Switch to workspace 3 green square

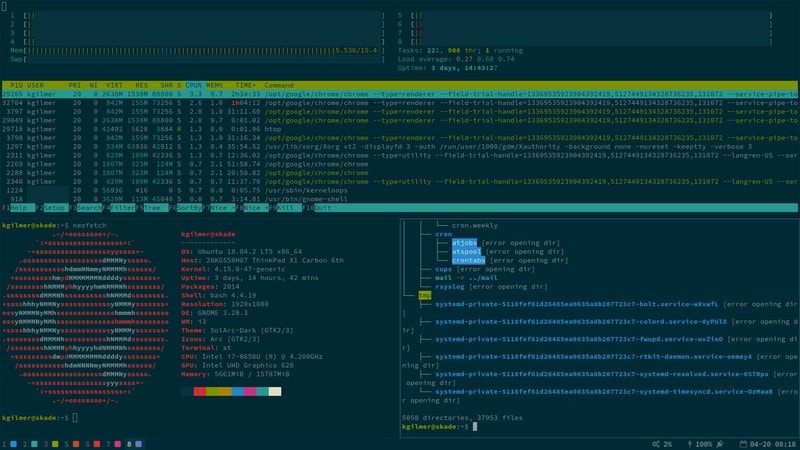(x=55, y=444)
